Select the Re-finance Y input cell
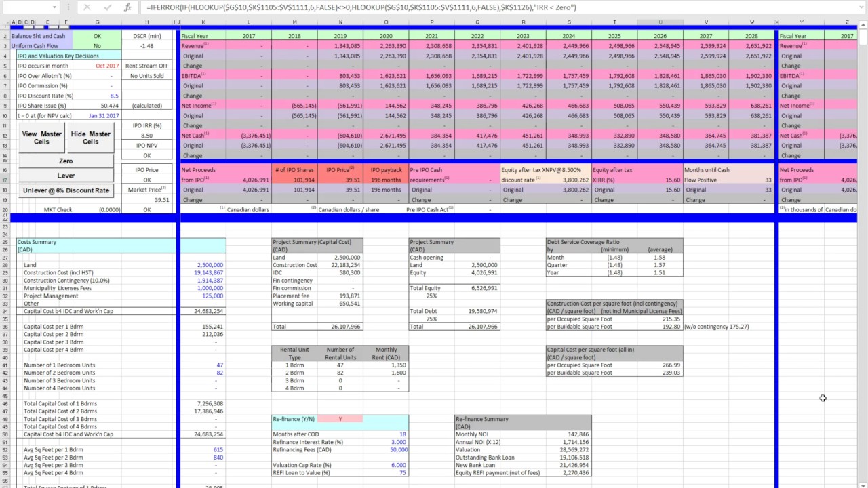This screenshot has width=868, height=488. click(340, 419)
